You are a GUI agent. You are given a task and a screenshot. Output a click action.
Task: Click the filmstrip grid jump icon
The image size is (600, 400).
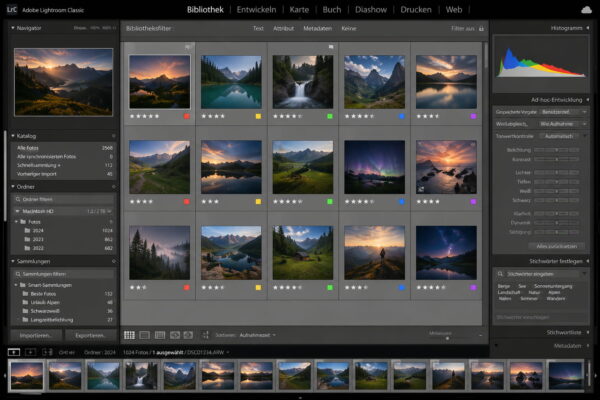pos(47,352)
